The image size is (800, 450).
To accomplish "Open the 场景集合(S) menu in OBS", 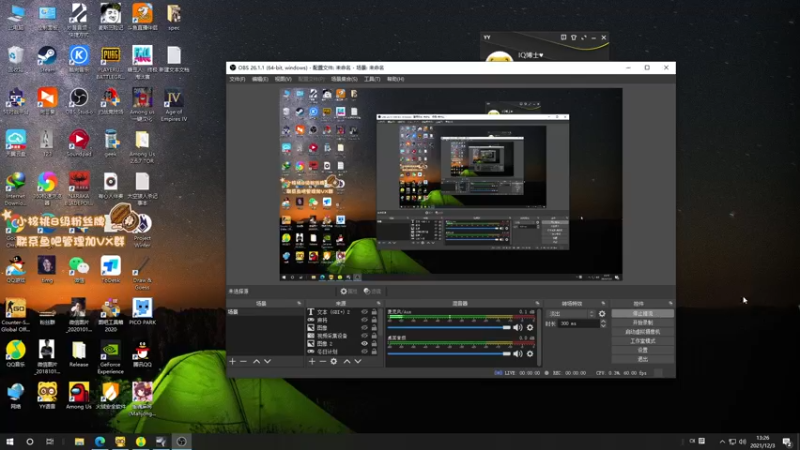I will (x=344, y=79).
